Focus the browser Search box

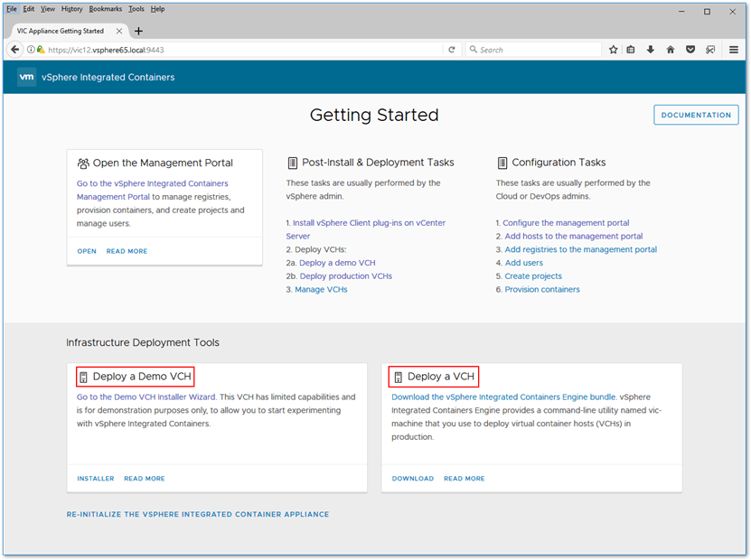(533, 50)
